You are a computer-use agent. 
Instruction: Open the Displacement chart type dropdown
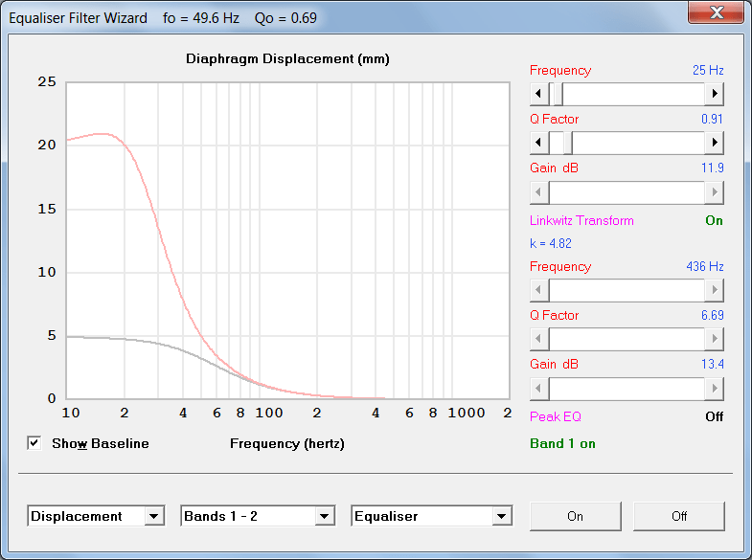point(154,516)
